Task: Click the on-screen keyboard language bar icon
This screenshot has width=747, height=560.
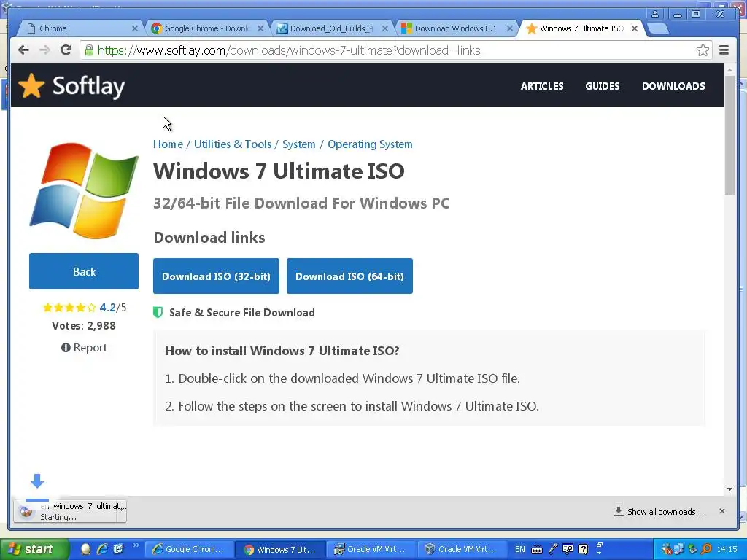Action: pyautogui.click(x=536, y=550)
